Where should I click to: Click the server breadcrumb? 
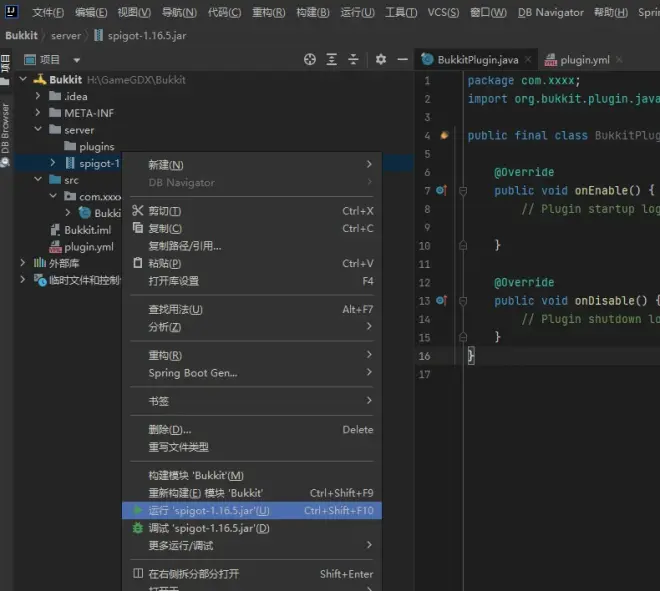click(66, 36)
